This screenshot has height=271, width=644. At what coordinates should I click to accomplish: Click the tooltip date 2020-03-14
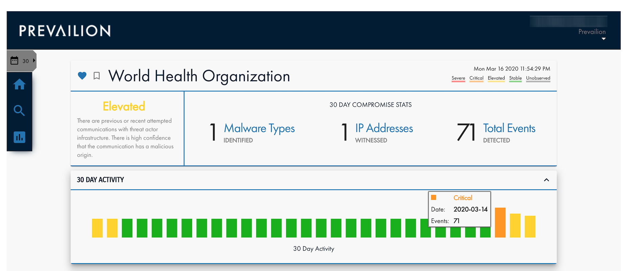tap(470, 209)
